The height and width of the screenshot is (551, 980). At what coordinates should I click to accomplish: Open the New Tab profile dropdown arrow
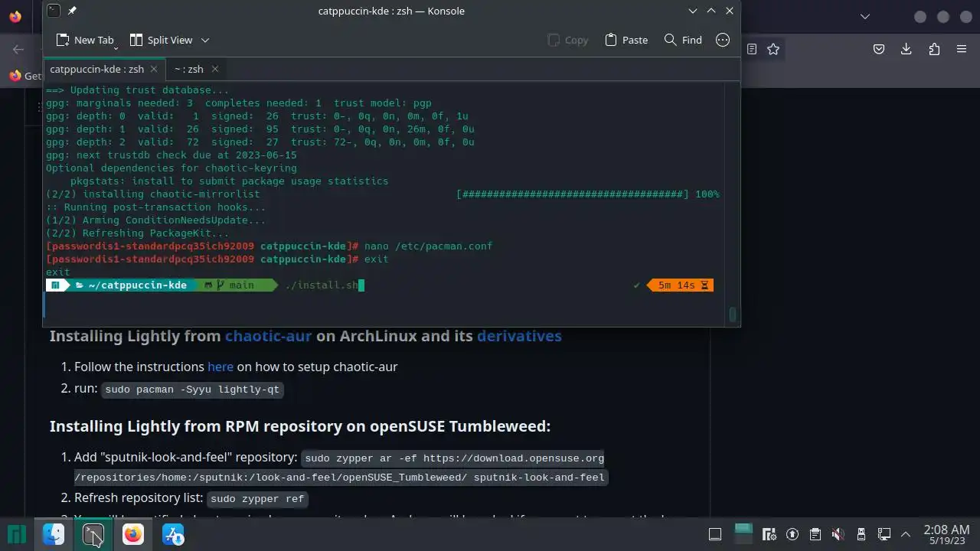pyautogui.click(x=116, y=47)
